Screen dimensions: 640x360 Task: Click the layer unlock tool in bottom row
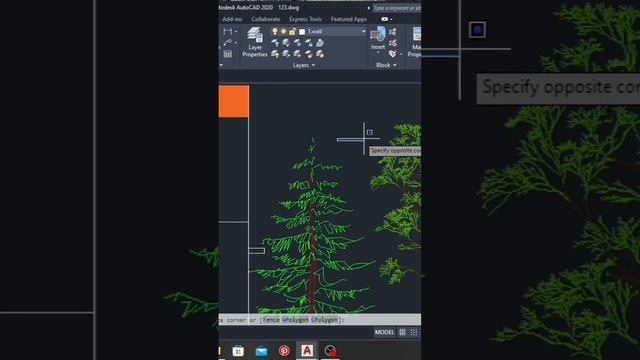click(x=309, y=54)
